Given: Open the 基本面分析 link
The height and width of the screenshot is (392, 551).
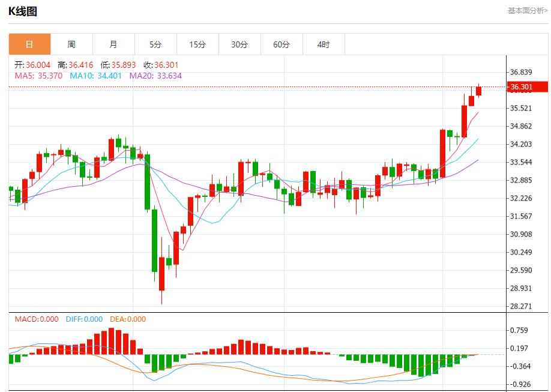Looking at the screenshot, I should 528,11.
